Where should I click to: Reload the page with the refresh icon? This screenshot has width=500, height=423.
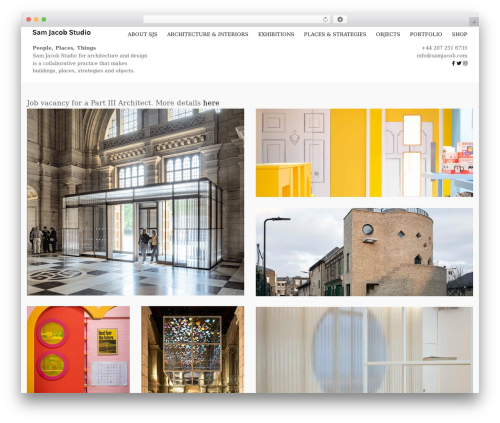pos(325,20)
